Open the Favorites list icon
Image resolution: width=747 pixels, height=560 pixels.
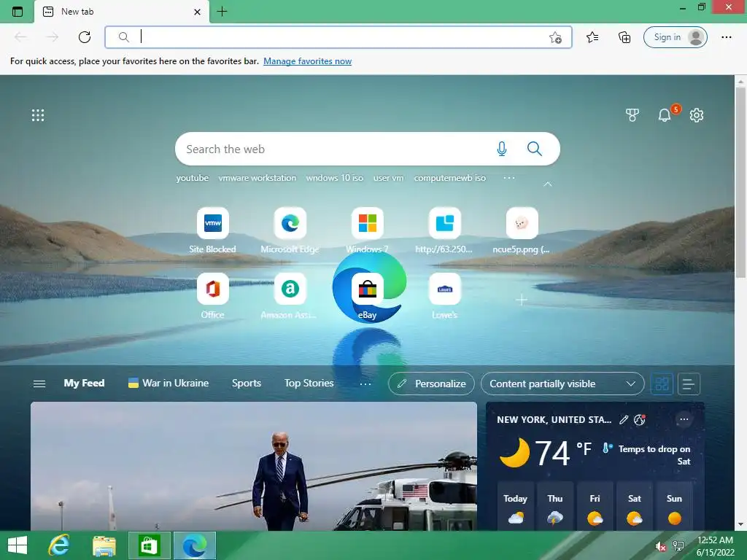tap(592, 37)
